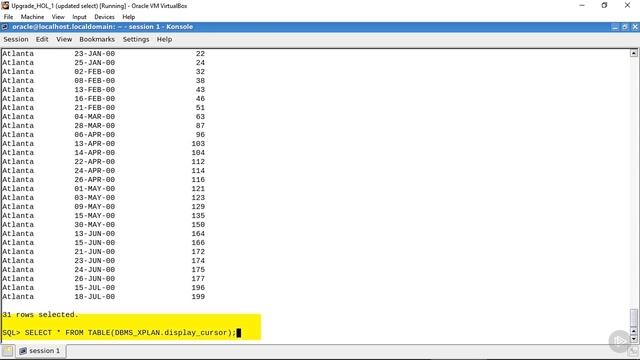Click the Konsole window icon in title bar

(4, 27)
